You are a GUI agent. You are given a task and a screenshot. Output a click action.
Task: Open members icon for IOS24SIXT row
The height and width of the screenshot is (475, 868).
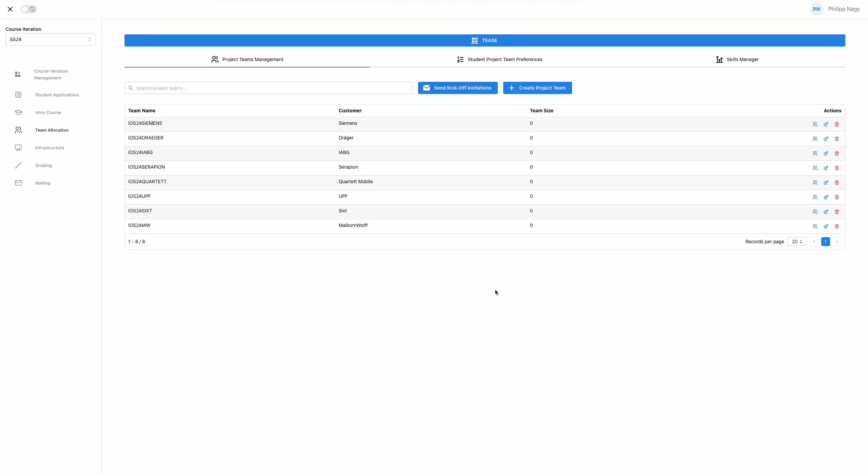click(815, 212)
